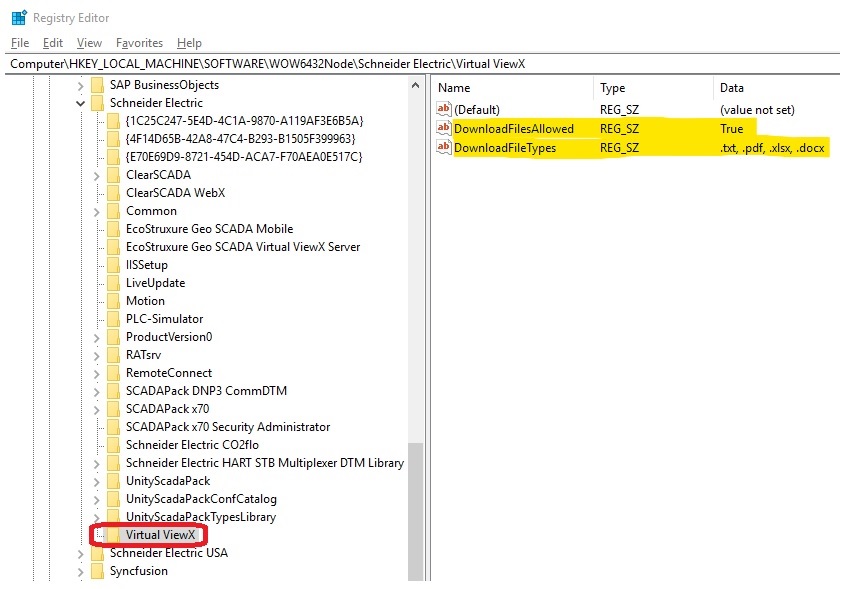Click the tree pane scroll up arrow
852x589 pixels.
pos(416,85)
